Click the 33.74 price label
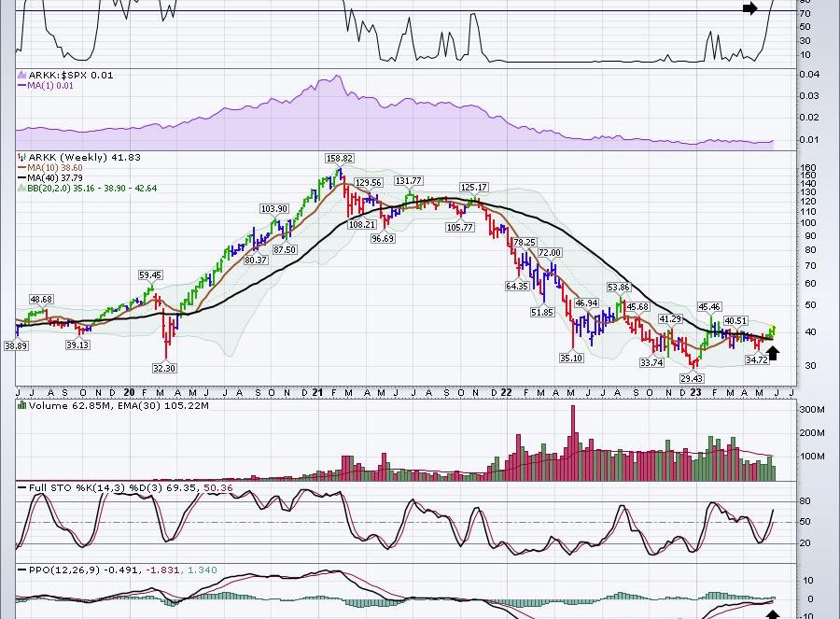This screenshot has height=619, width=840. tap(652, 363)
